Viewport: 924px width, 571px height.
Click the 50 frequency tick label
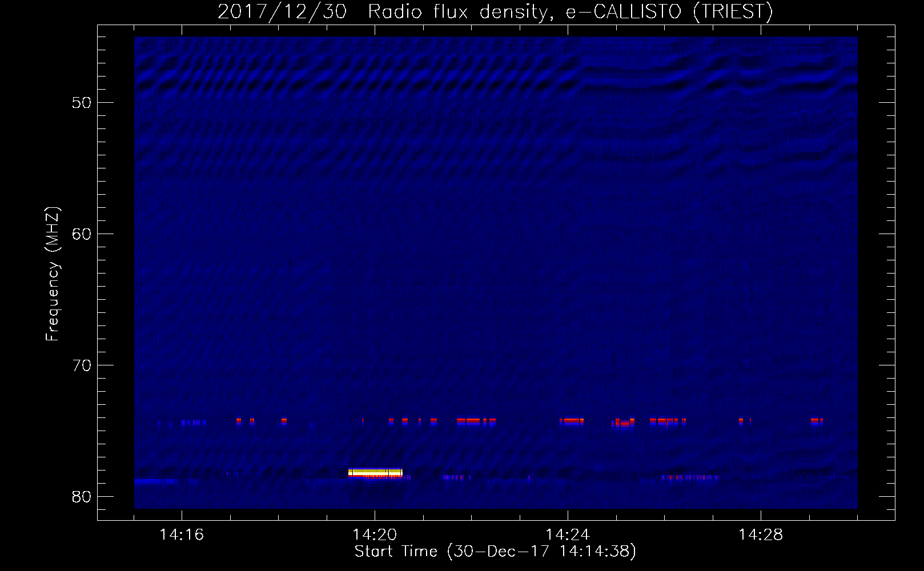82,103
